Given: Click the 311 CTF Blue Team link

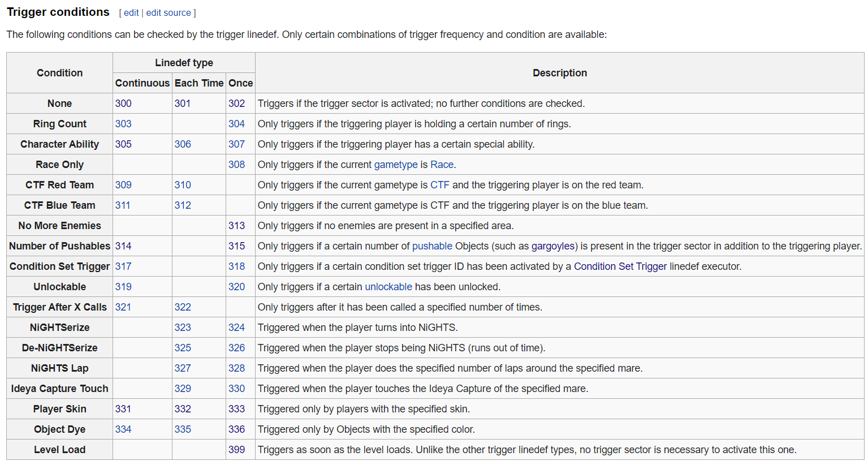Looking at the screenshot, I should pyautogui.click(x=123, y=205).
